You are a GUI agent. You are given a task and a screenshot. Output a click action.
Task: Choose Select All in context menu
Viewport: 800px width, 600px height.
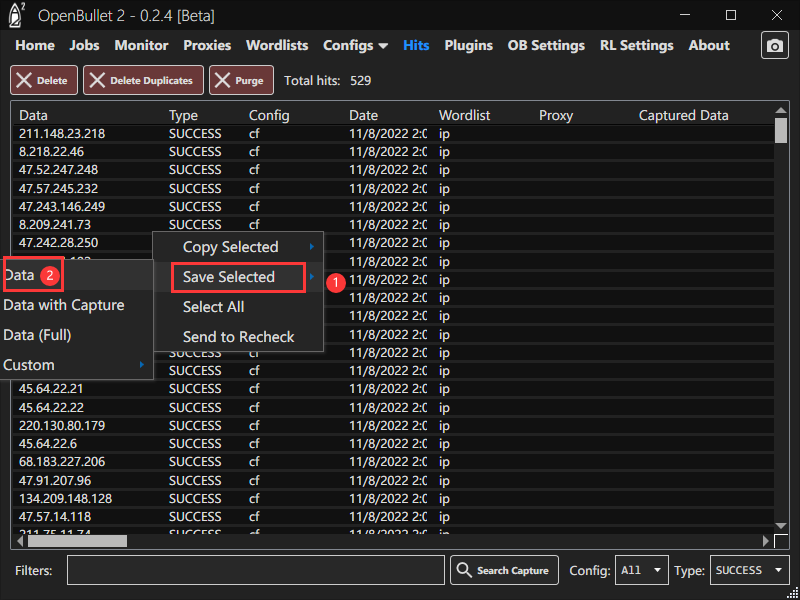tap(213, 307)
